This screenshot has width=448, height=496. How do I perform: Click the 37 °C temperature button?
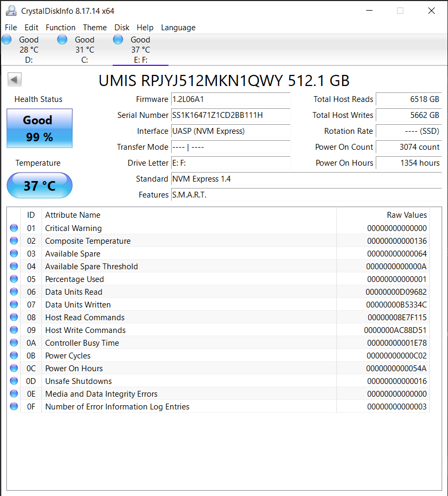39,185
